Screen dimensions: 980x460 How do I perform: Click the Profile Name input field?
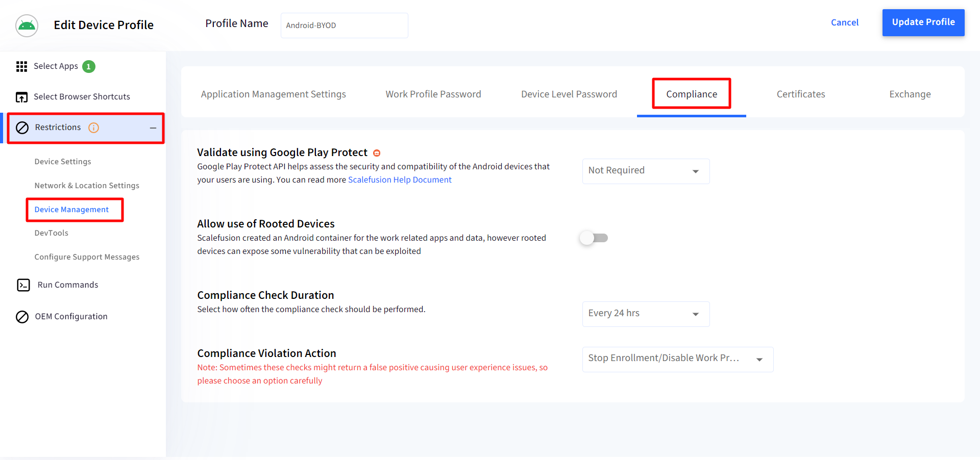click(x=344, y=25)
